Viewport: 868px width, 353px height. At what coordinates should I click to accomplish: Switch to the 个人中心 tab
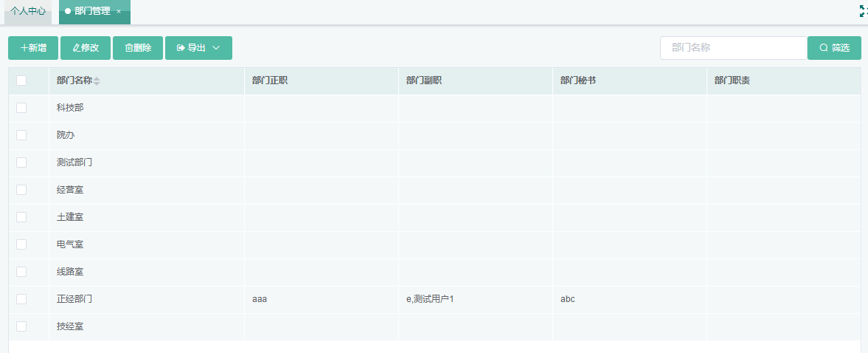28,12
